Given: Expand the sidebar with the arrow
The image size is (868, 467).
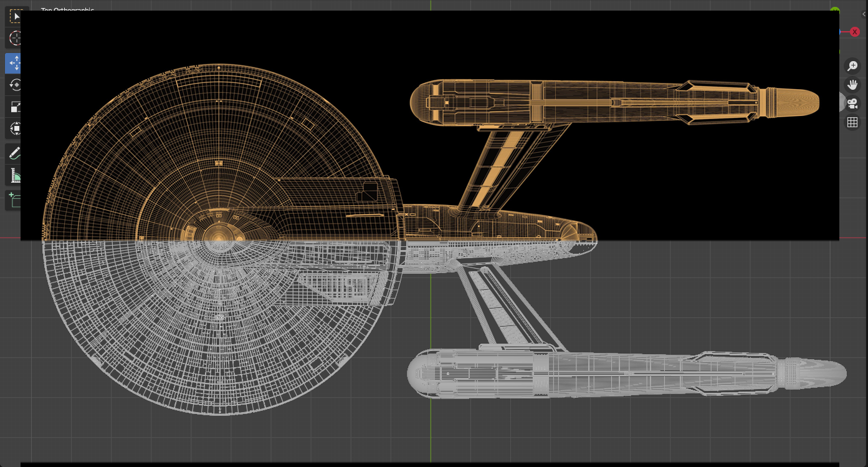Looking at the screenshot, I should point(864,14).
